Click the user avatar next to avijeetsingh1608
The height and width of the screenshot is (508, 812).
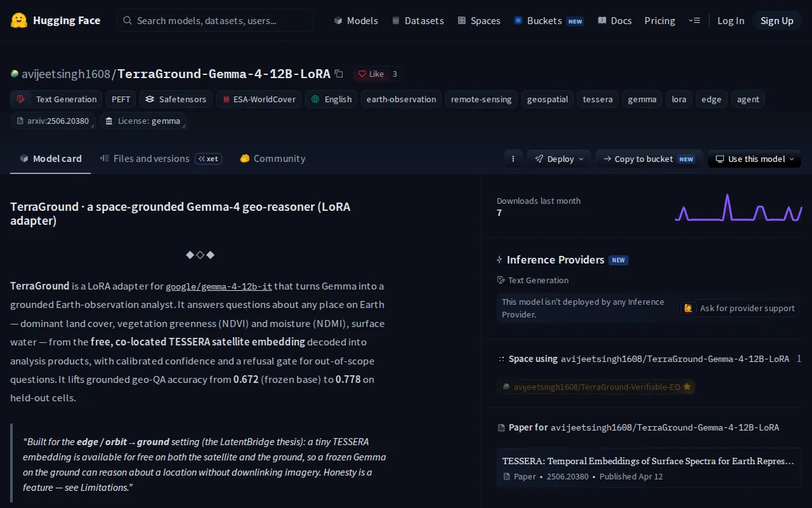coord(15,74)
